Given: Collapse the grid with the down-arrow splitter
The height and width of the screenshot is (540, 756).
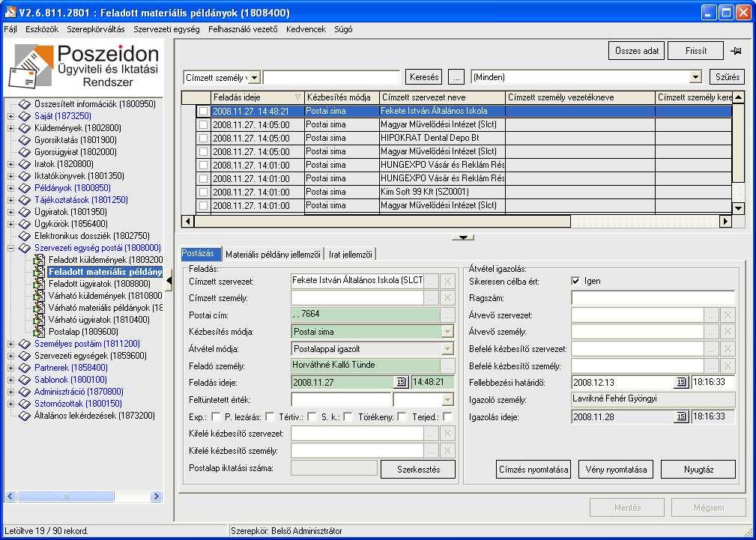Looking at the screenshot, I should tap(463, 237).
